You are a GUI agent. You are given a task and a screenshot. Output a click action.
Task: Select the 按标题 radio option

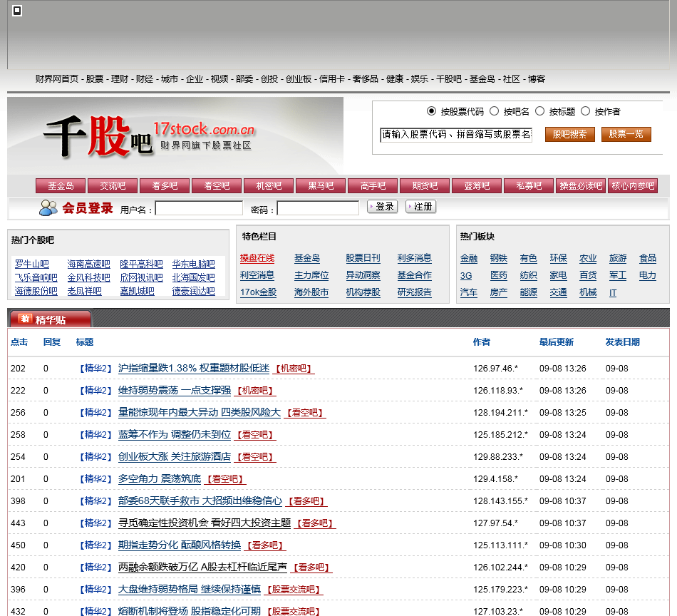[539, 111]
